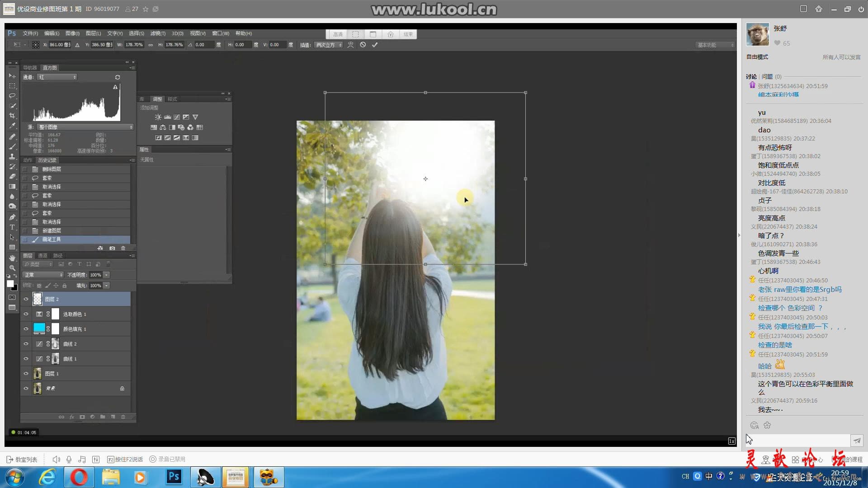The width and height of the screenshot is (868, 488).
Task: Click the cyan thumbnail of 颜色填充 1 layer
Action: pos(39,328)
